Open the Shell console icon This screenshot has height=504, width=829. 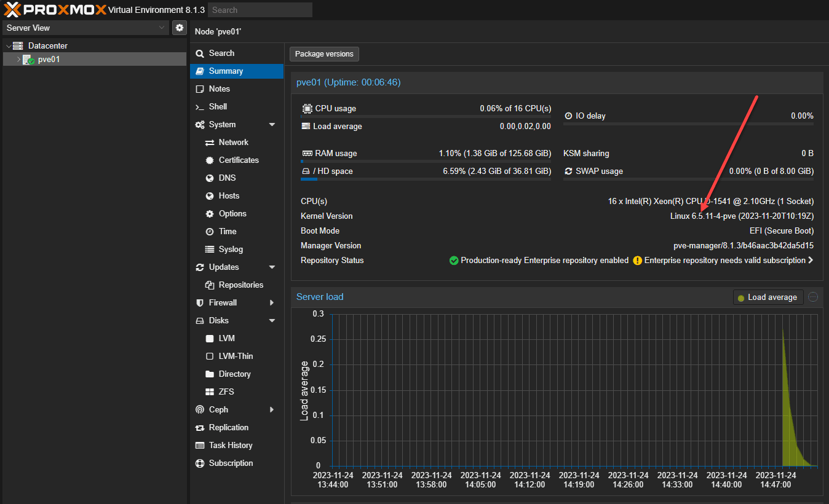(199, 107)
